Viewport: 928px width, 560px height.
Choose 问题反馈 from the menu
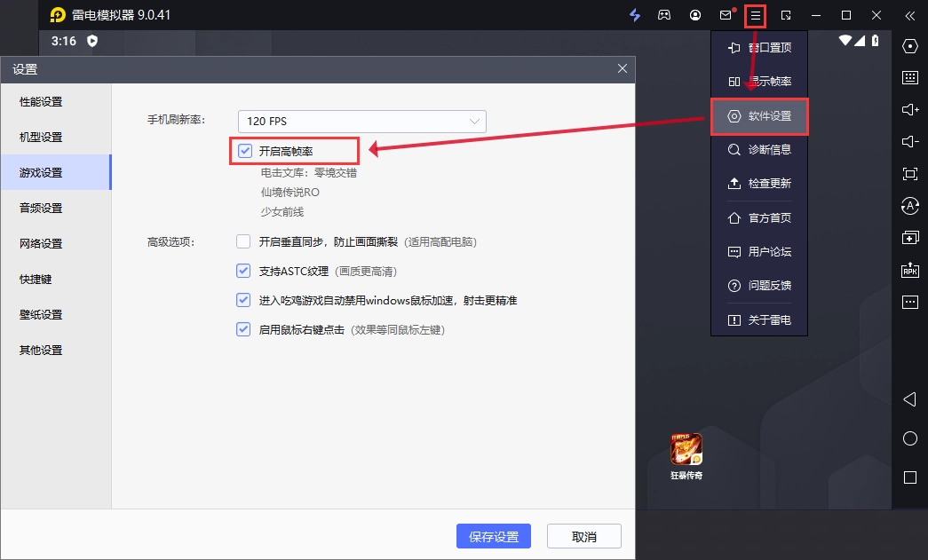(x=759, y=286)
